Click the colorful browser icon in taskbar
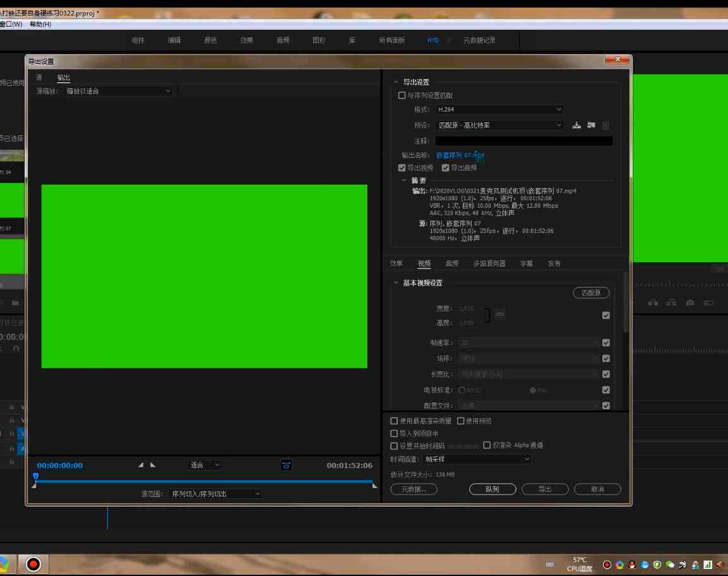The width and height of the screenshot is (728, 576). 3,565
